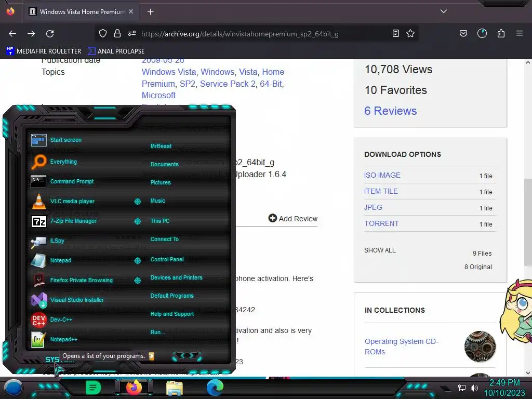Screen dimensions: 532x399
Task: Launch ILSpy icon
Action: click(x=38, y=241)
